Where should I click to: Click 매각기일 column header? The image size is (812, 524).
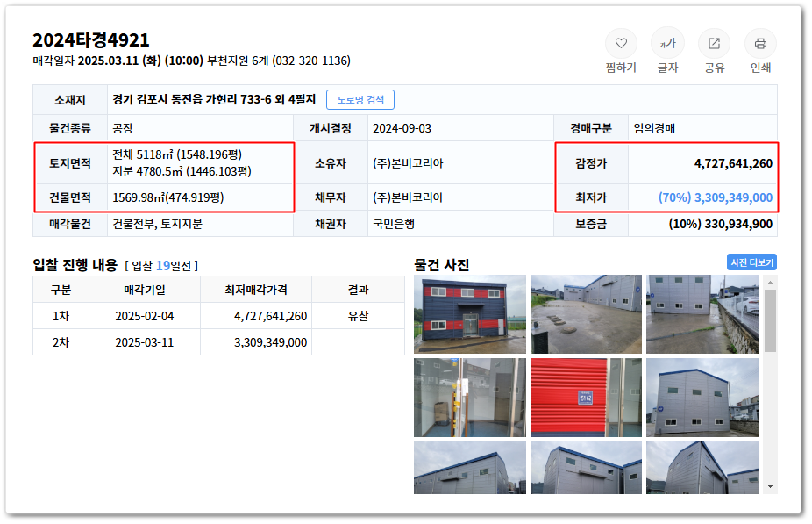(145, 290)
